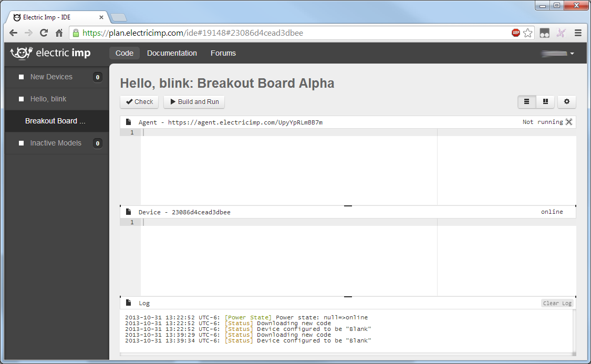Reload the page
The width and height of the screenshot is (591, 364).
[44, 33]
